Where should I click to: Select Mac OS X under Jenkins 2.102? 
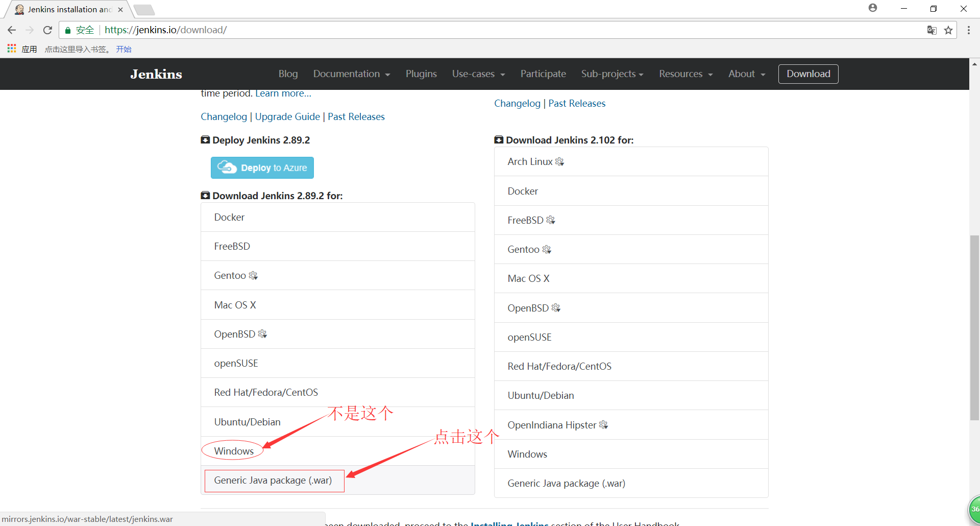click(x=631, y=278)
